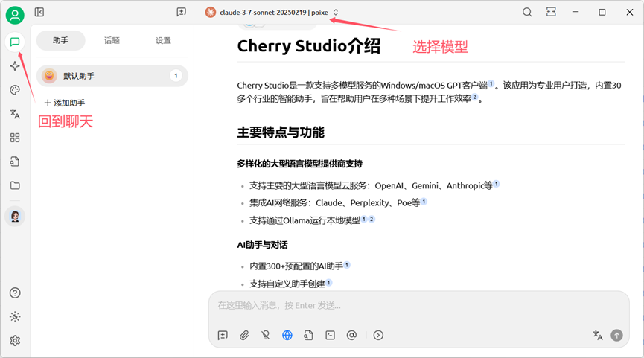Screen dimensions: 644x358
Task: Open citation 2 after 'Ollama运行本地模型'
Action: (x=372, y=219)
